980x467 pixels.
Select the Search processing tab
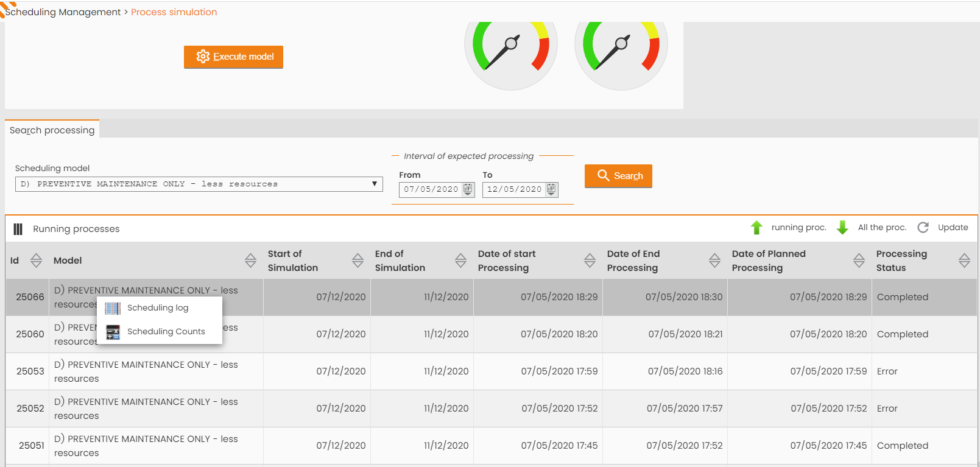52,130
